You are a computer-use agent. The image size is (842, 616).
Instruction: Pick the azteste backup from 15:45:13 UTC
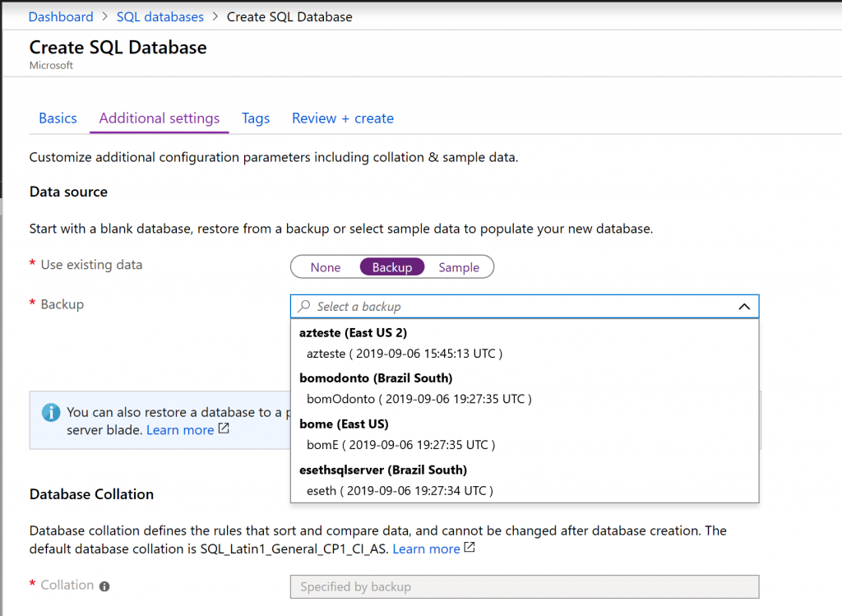coord(404,353)
